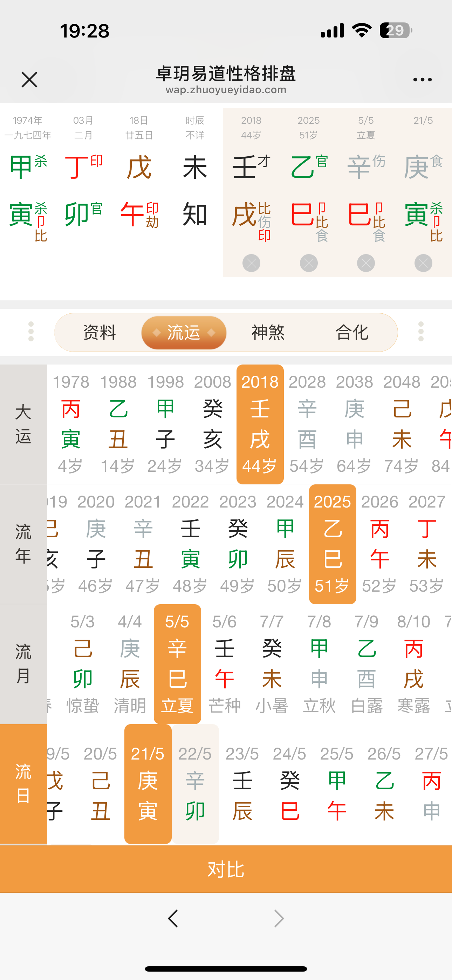Viewport: 452px width, 980px height.
Task: Open the 合化 tab
Action: click(x=352, y=333)
